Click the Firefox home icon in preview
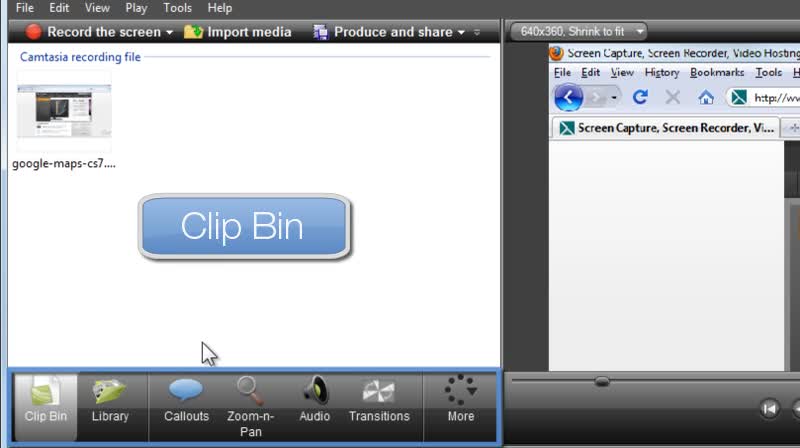800x448 pixels. tap(706, 97)
